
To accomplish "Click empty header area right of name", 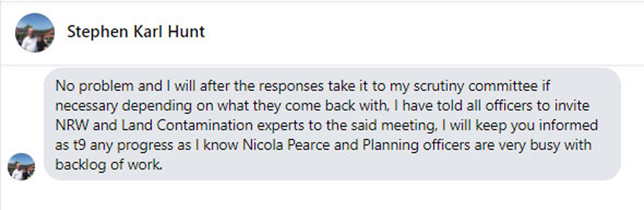I will click(419, 32).
